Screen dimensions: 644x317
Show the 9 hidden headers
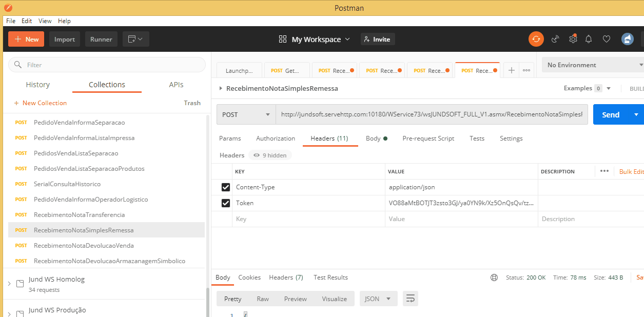click(x=270, y=155)
